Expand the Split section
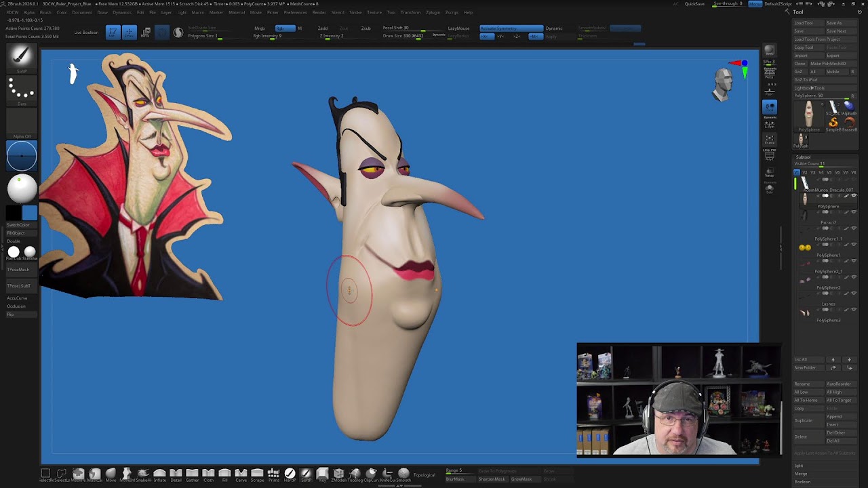 pos(799,466)
